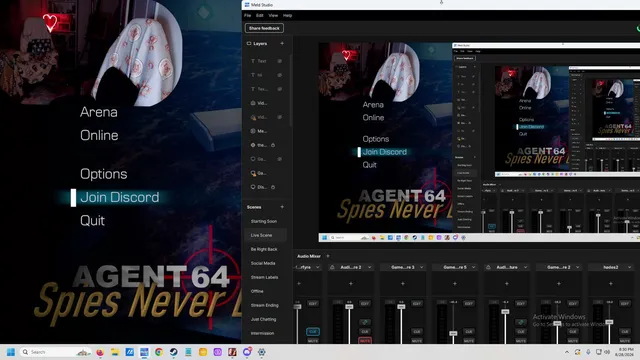
Task: Toggle visibility of the first Text layer
Action: (x=280, y=61)
